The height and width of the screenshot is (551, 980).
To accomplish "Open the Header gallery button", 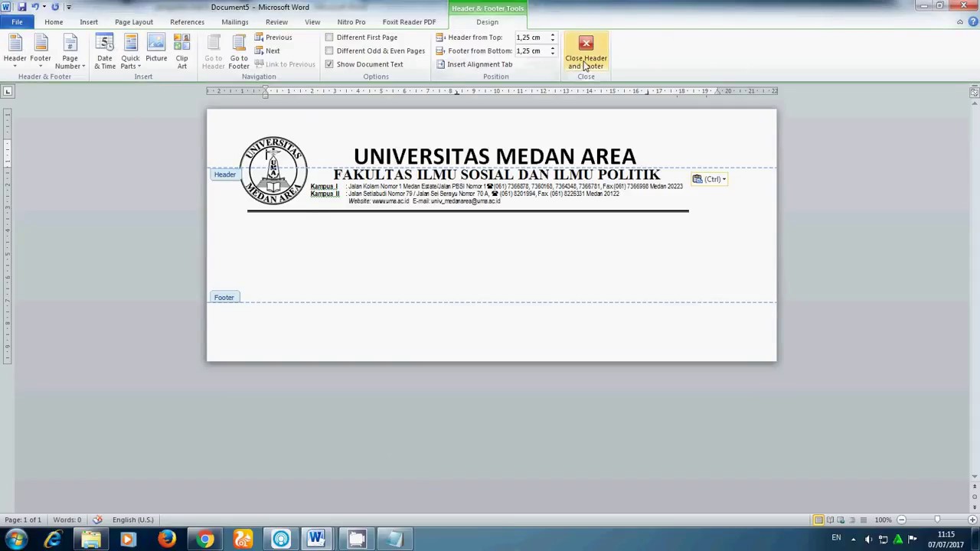I will (x=15, y=51).
